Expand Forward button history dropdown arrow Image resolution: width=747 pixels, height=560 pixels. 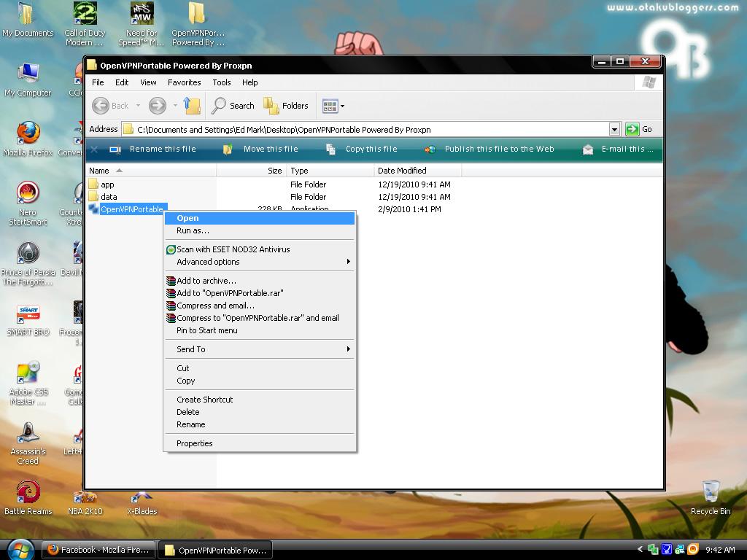[175, 106]
